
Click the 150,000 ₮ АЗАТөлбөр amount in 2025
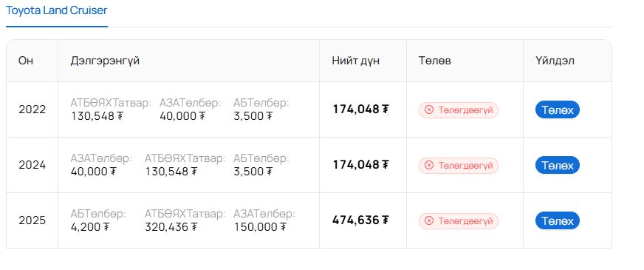[260, 227]
